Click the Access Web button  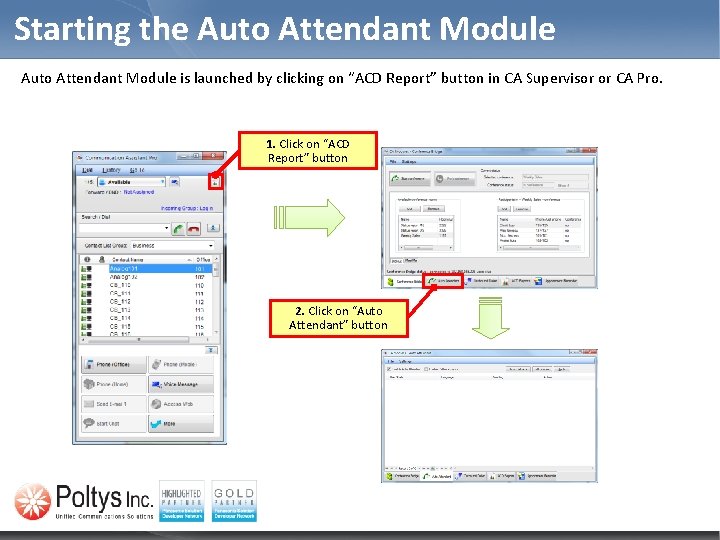coord(181,404)
